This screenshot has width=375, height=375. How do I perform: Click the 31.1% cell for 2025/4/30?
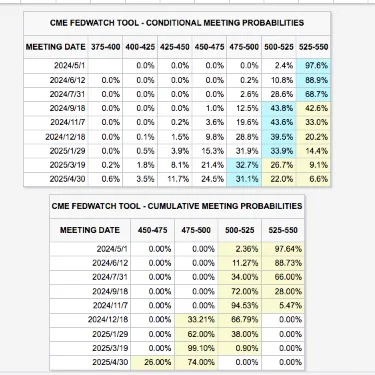[244, 179]
